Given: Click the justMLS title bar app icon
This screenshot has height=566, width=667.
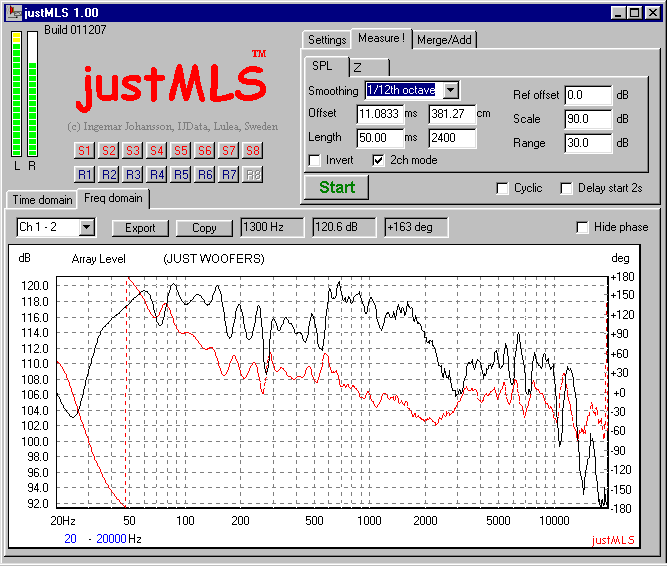Looking at the screenshot, I should pyautogui.click(x=14, y=12).
